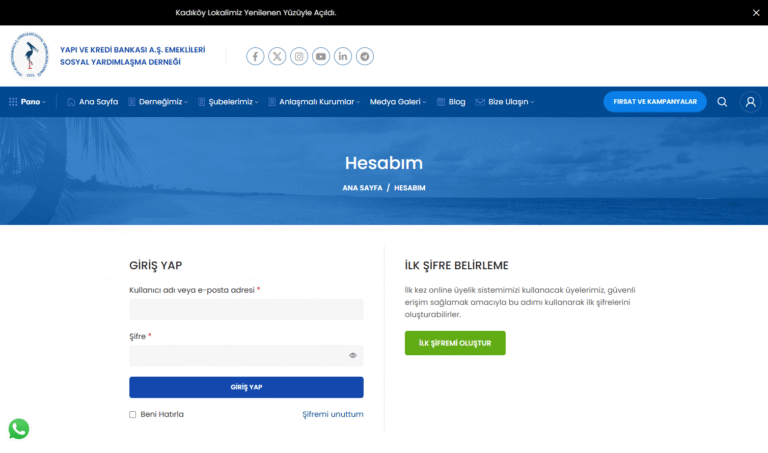This screenshot has width=768, height=453.
Task: Check the Beni Hatırla checkbox
Action: (x=133, y=414)
